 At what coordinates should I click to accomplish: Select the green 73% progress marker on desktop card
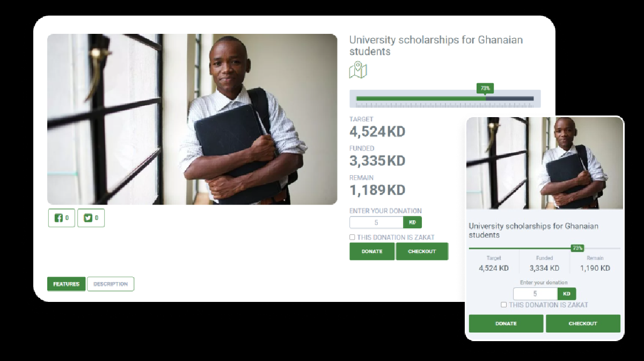point(485,88)
